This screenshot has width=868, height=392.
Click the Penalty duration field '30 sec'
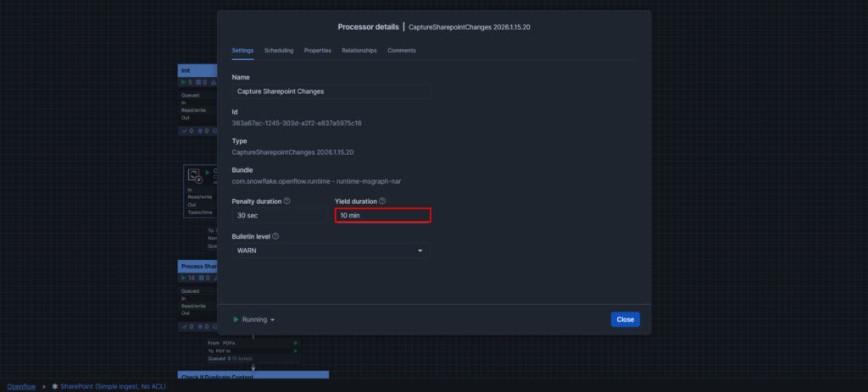280,215
